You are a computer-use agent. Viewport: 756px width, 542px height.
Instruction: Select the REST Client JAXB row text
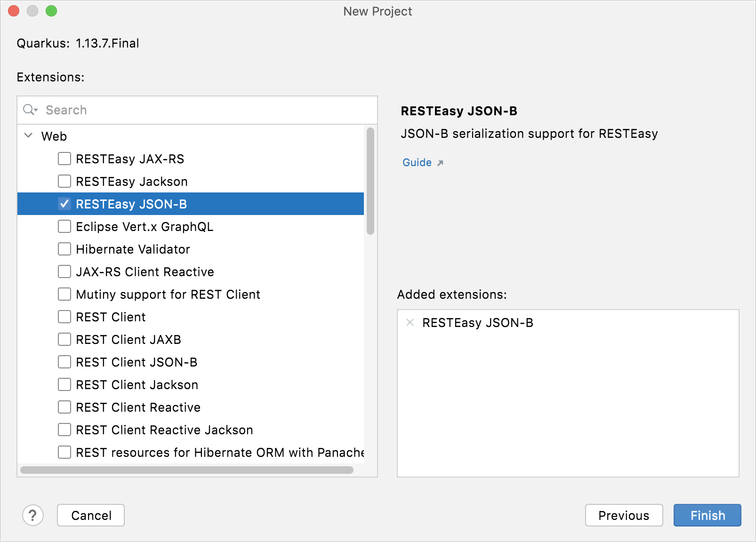[129, 340]
